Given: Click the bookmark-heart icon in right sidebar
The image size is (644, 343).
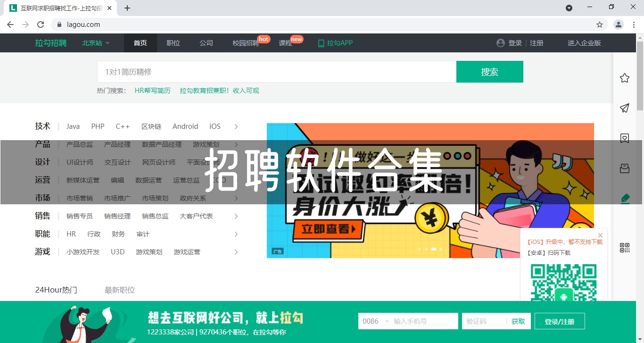Looking at the screenshot, I should click(625, 138).
